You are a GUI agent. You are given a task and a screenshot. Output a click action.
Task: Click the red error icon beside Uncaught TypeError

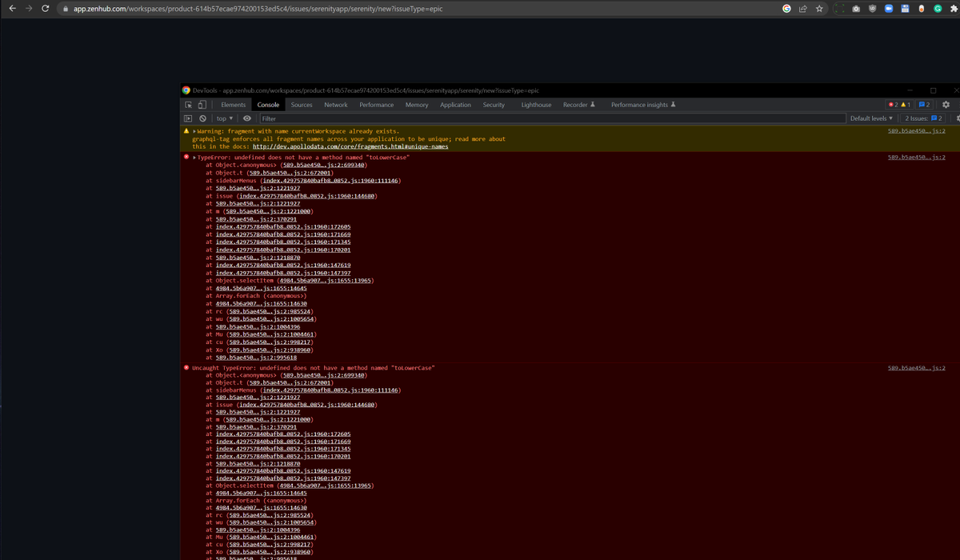187,368
